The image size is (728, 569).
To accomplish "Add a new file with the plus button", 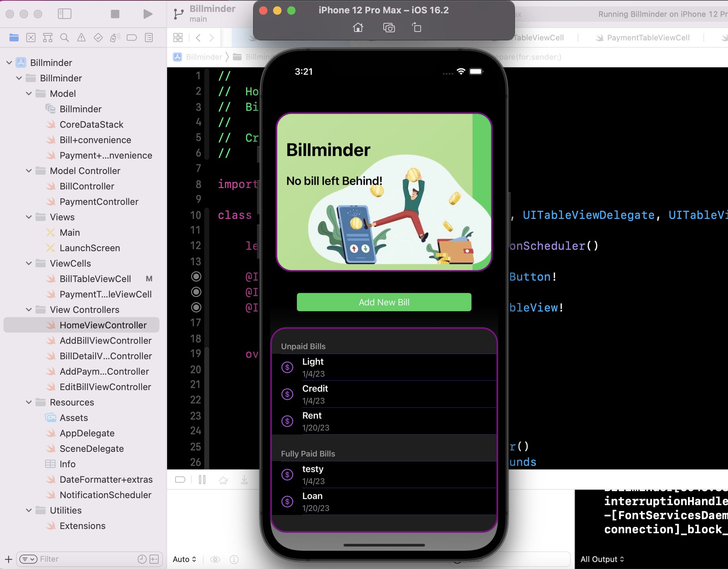I will click(9, 559).
